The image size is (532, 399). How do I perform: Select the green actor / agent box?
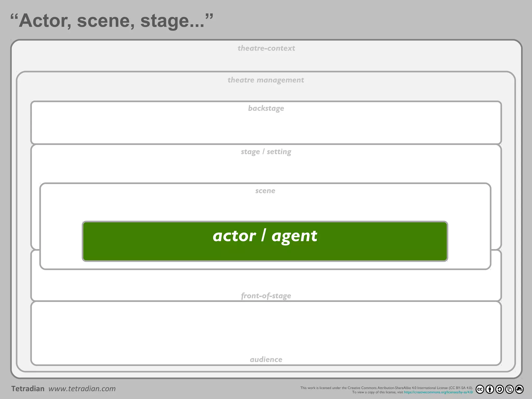265,241
